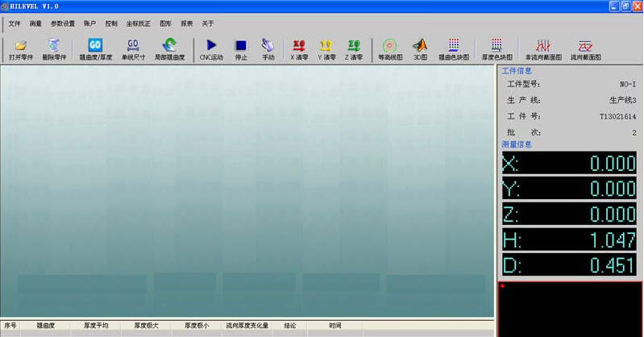Click the HILEVEL app icon in title bar

5,6
